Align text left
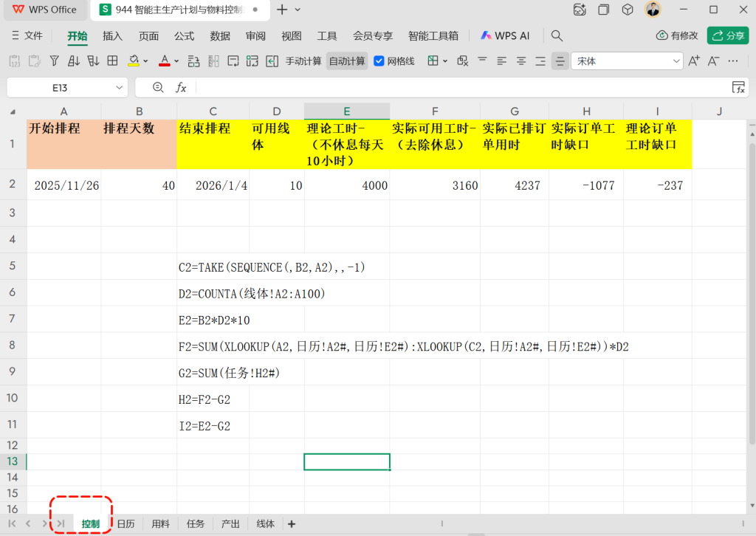Screen dimensions: 756x536 pos(502,61)
